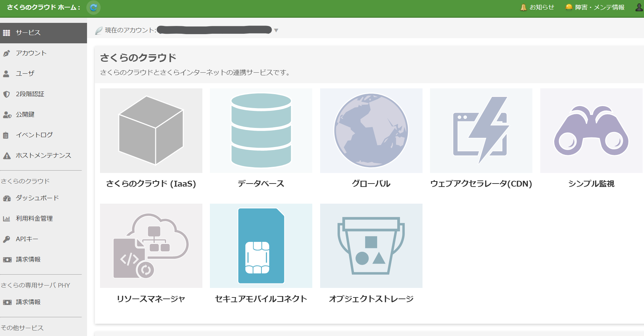Screen dimensions: 644x336
Task: Click the key-user icon beside 公開鍵
Action: click(7, 115)
